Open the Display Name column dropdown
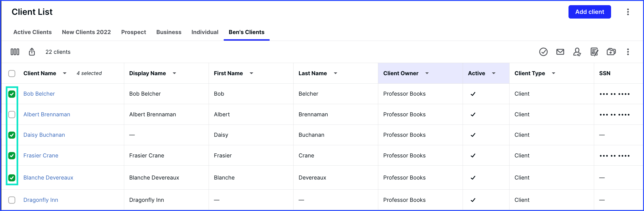Image resolution: width=644 pixels, height=211 pixels. pos(175,73)
